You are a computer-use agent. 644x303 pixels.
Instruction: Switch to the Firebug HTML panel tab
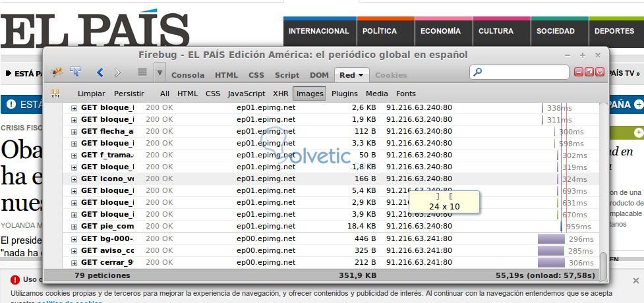point(226,75)
